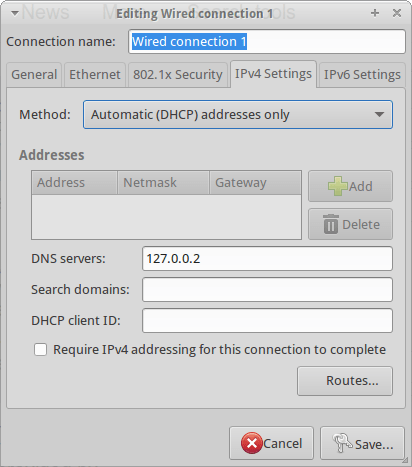Open the window menu arrow in title bar
The width and height of the screenshot is (412, 467).
[x=15, y=13]
